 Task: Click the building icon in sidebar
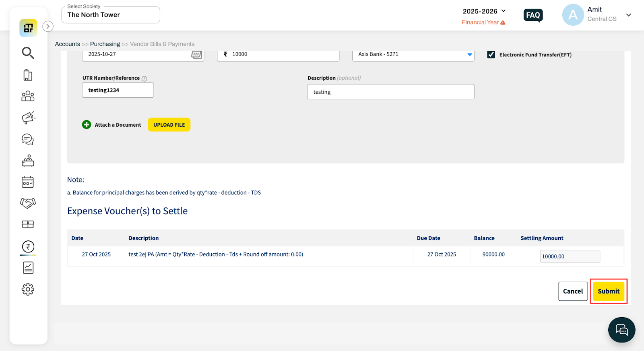(28, 75)
